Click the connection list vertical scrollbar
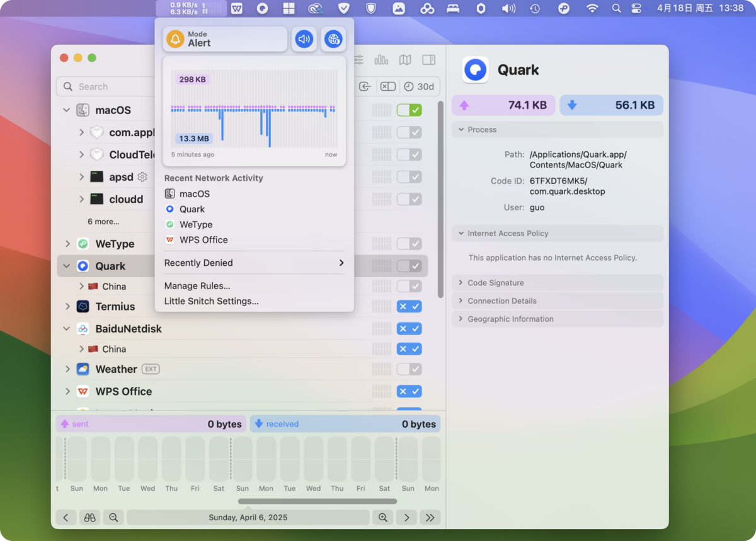756x541 pixels. (x=440, y=199)
